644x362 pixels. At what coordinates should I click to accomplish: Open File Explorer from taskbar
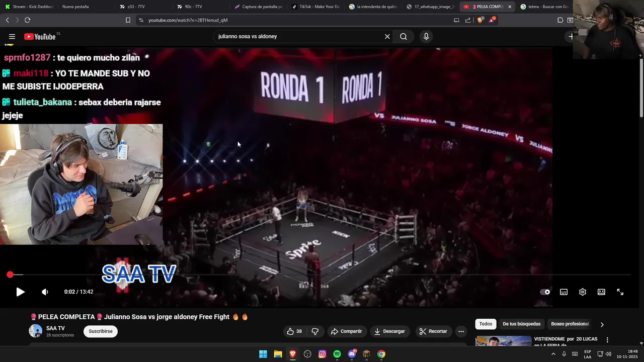(x=278, y=354)
